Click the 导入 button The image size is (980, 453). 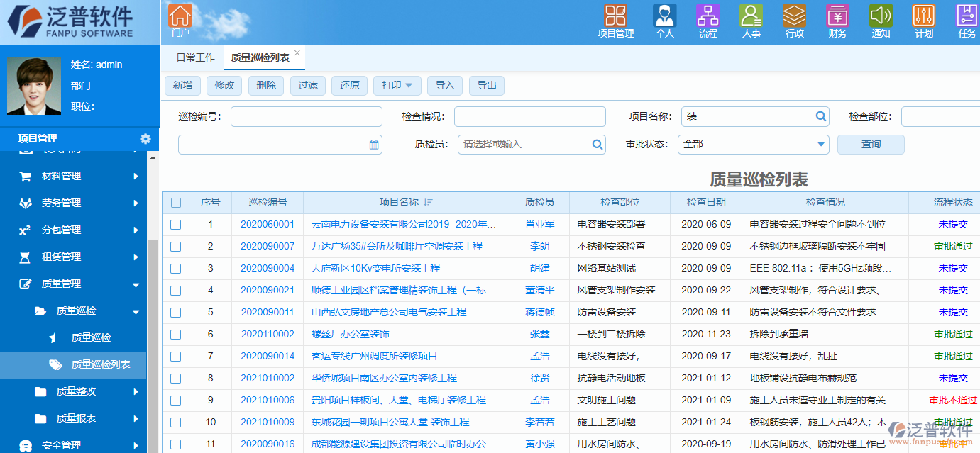coord(445,86)
